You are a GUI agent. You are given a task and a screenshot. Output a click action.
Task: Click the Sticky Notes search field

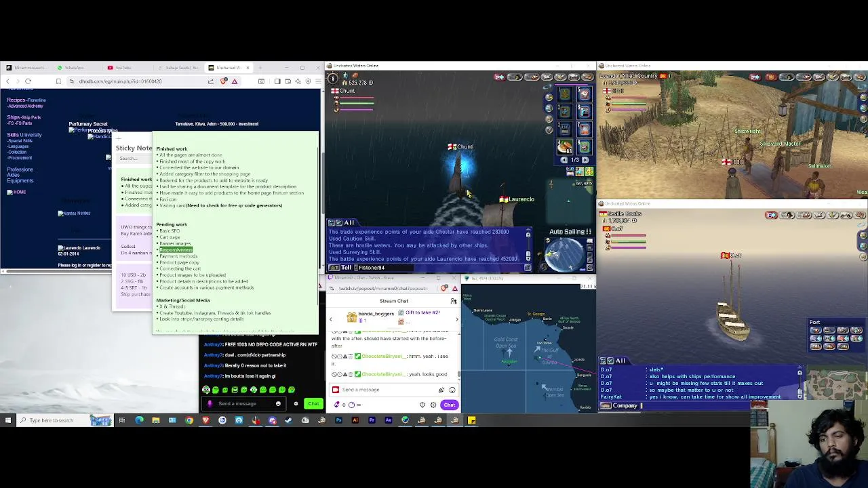(x=132, y=159)
